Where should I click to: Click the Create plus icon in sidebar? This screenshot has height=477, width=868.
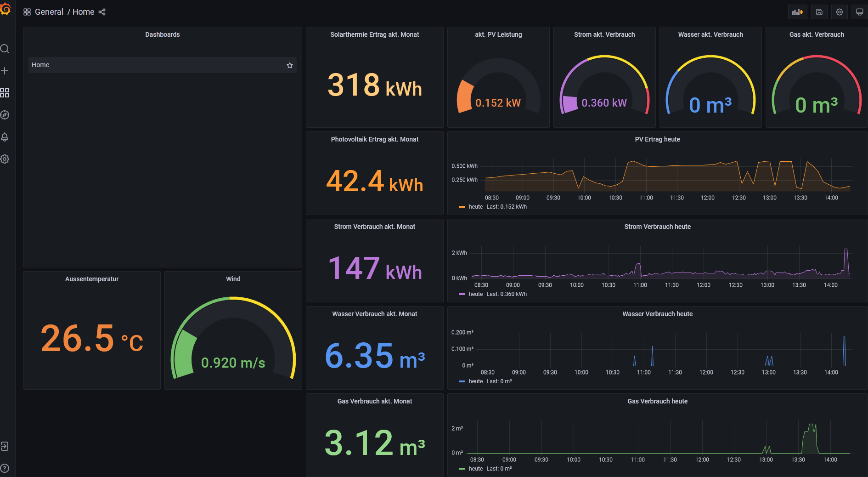(x=5, y=71)
